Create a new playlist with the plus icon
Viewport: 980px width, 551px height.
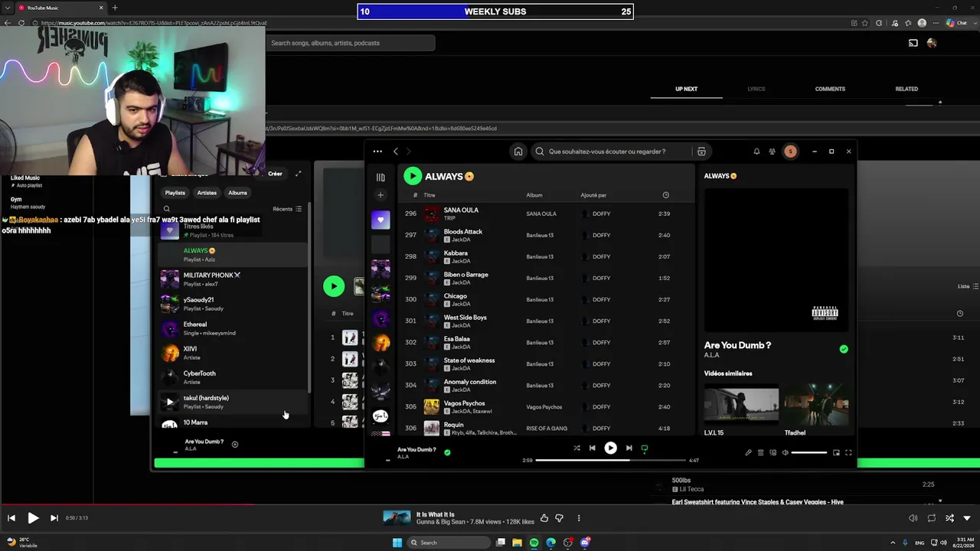[381, 195]
